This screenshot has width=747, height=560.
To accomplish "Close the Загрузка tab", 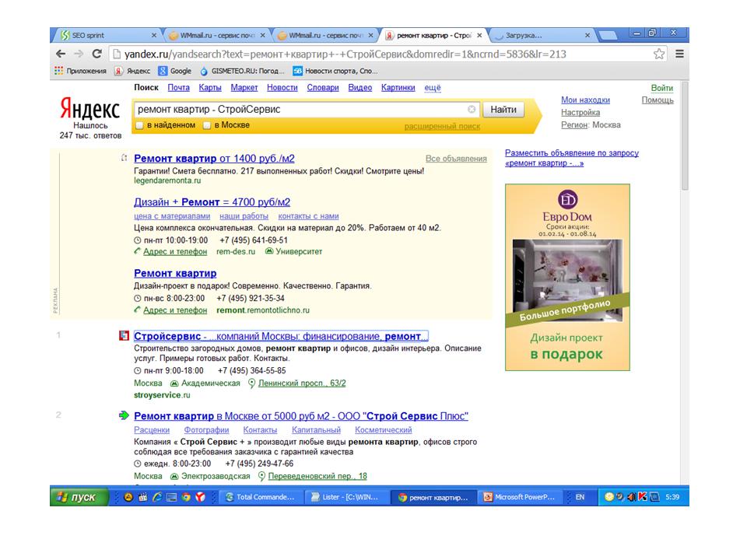I will tap(587, 35).
